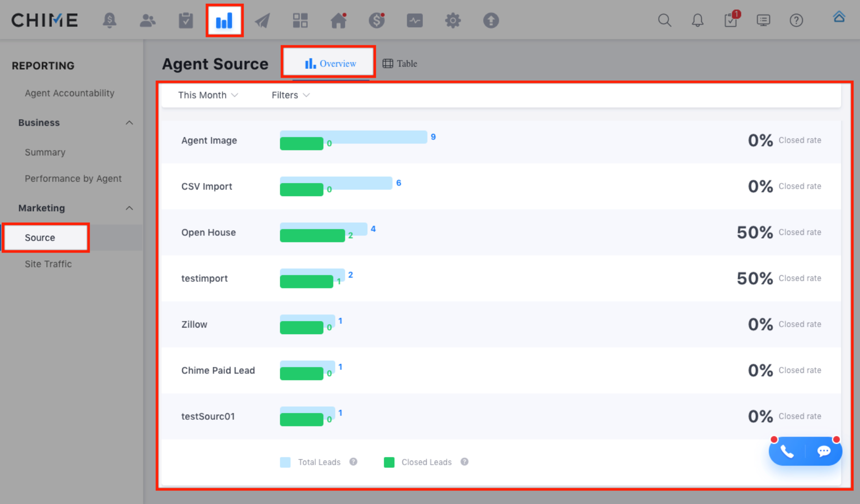The image size is (860, 504).
Task: Collapse the Business section
Action: 129,123
